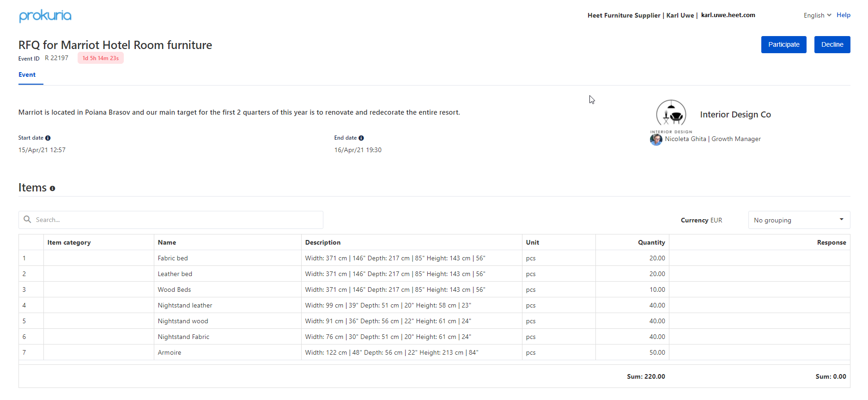Image resolution: width=868 pixels, height=400 pixels.
Task: Select the Wood Beds row name
Action: (174, 289)
